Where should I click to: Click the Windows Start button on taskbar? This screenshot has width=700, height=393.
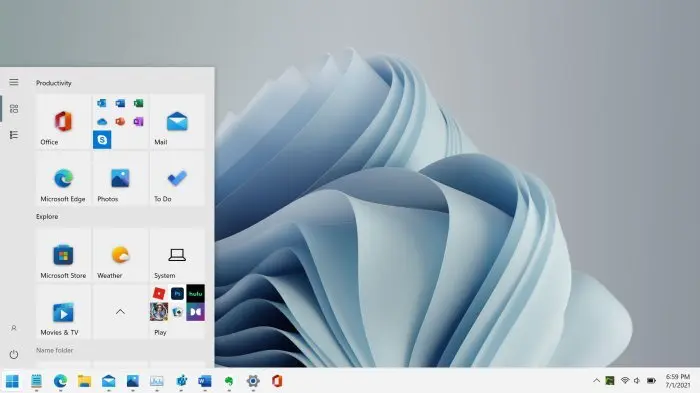click(x=12, y=381)
